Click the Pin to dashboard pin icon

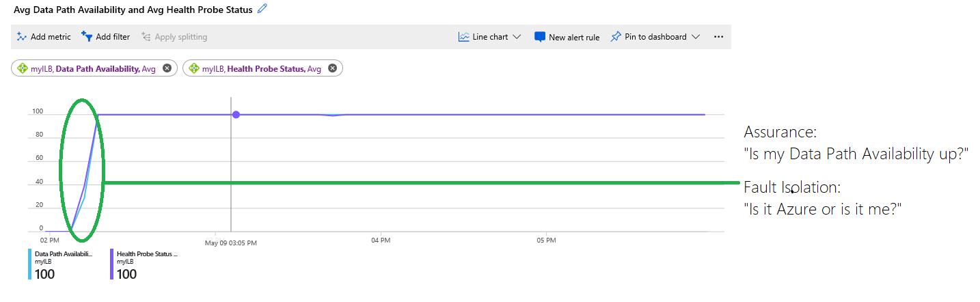[x=616, y=37]
